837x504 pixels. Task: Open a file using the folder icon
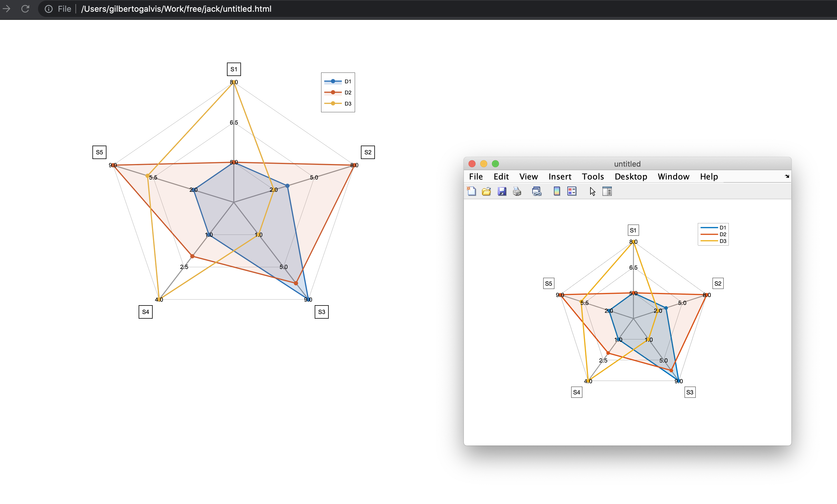pos(486,191)
